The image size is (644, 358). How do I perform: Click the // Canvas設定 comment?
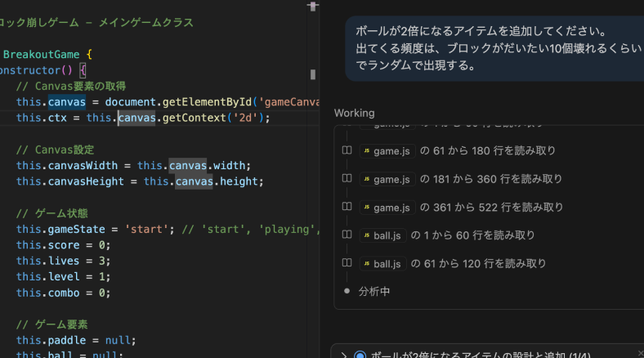tap(55, 150)
